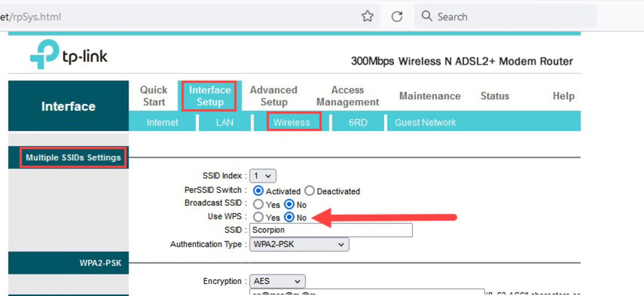
Task: Open the LAN sub-tab
Action: click(224, 122)
